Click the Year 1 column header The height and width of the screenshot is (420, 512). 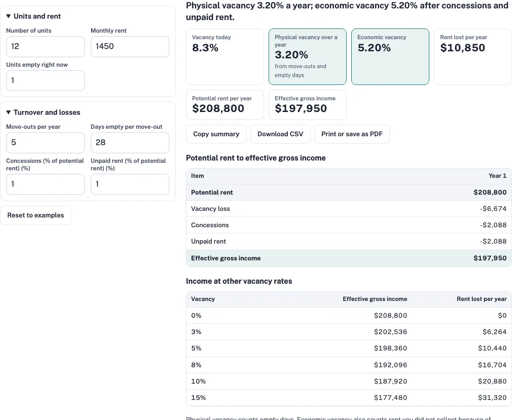coord(498,176)
